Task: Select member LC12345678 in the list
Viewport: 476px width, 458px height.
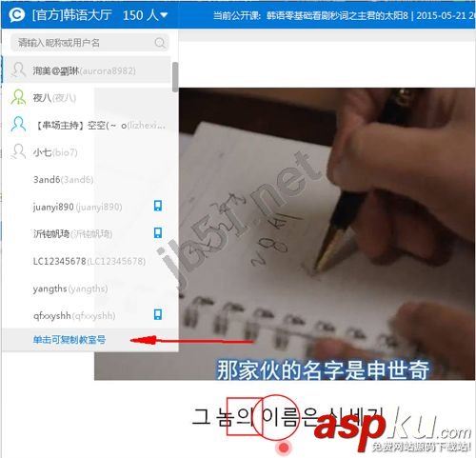Action: [x=87, y=261]
